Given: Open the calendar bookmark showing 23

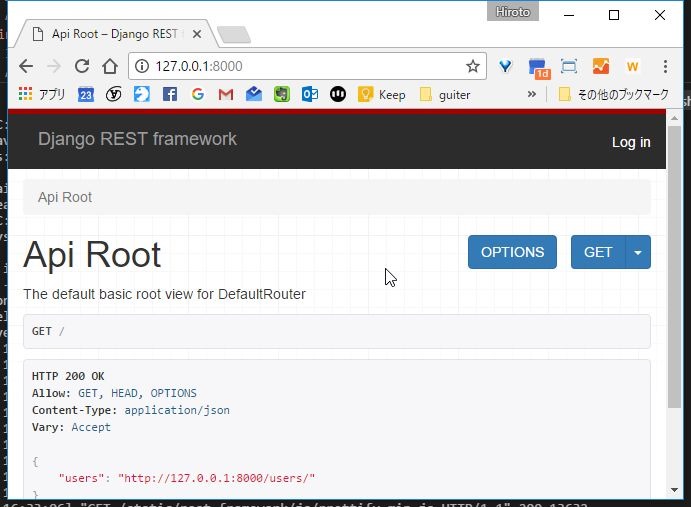Looking at the screenshot, I should coord(86,95).
